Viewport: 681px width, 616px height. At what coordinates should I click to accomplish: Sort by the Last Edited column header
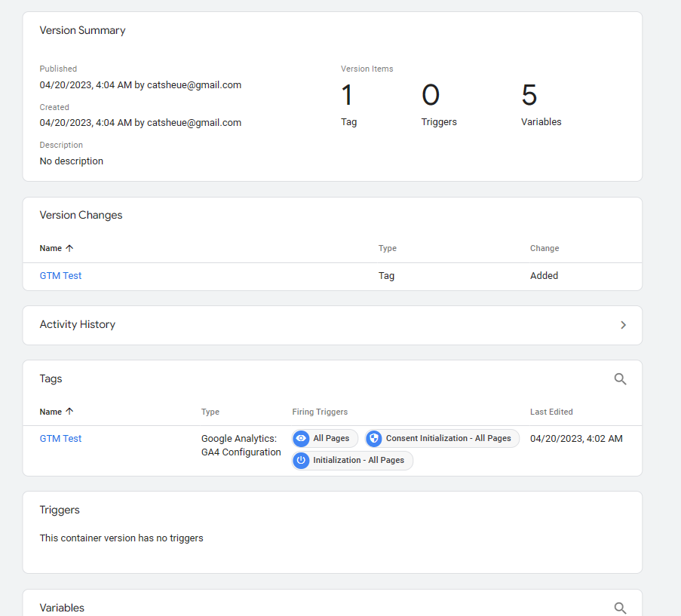click(551, 412)
